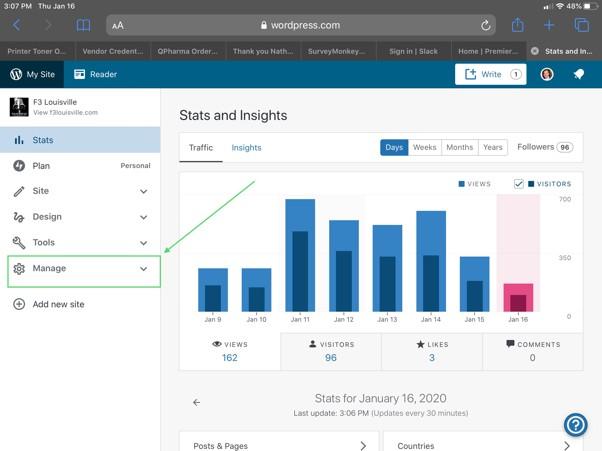The width and height of the screenshot is (602, 451).
Task: Switch to the Insights tab
Action: point(246,148)
